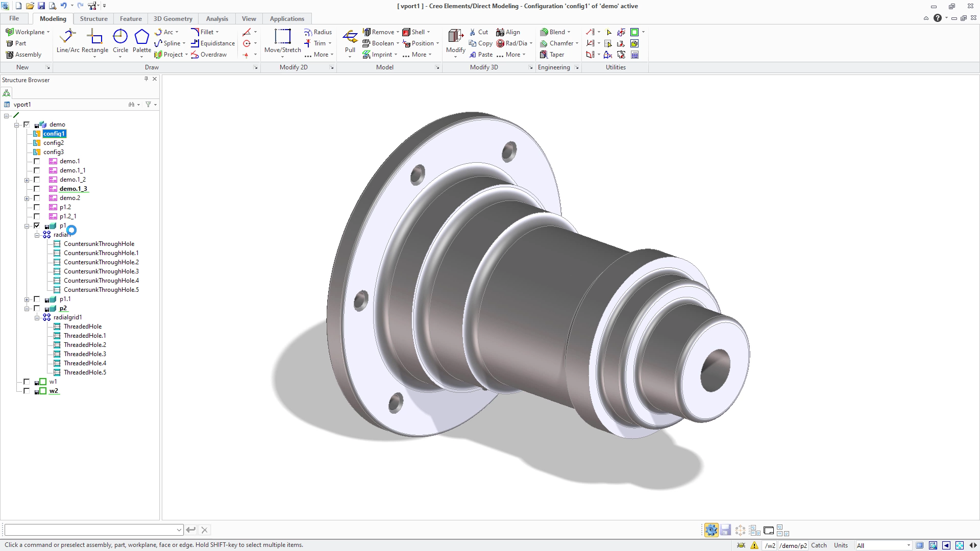Select ThreadedHole.3 in the structure tree

coord(85,354)
